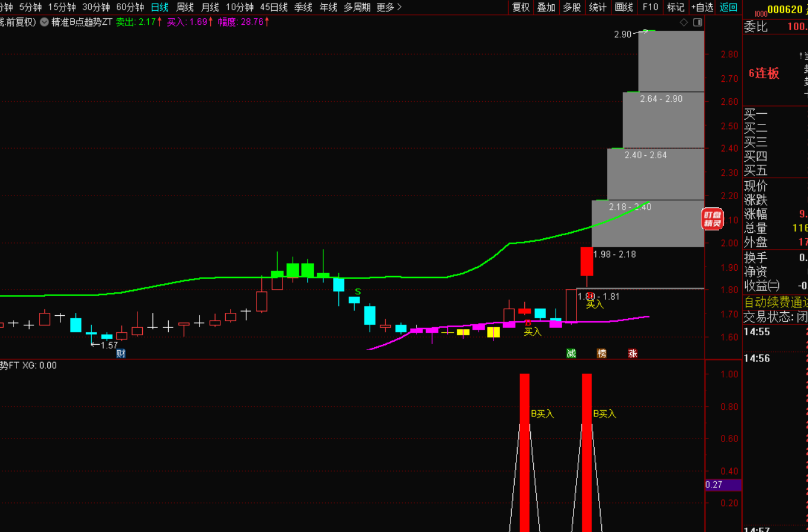Click the 自动续费通道 yellow link
The height and width of the screenshot is (532, 808).
pos(775,302)
